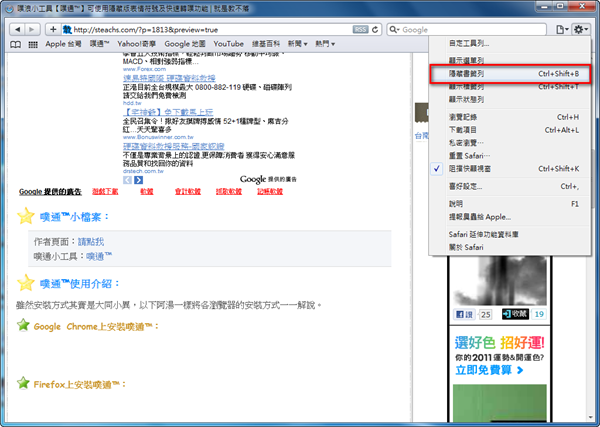Open YouTube bookmark
The height and width of the screenshot is (427, 600).
pyautogui.click(x=228, y=44)
